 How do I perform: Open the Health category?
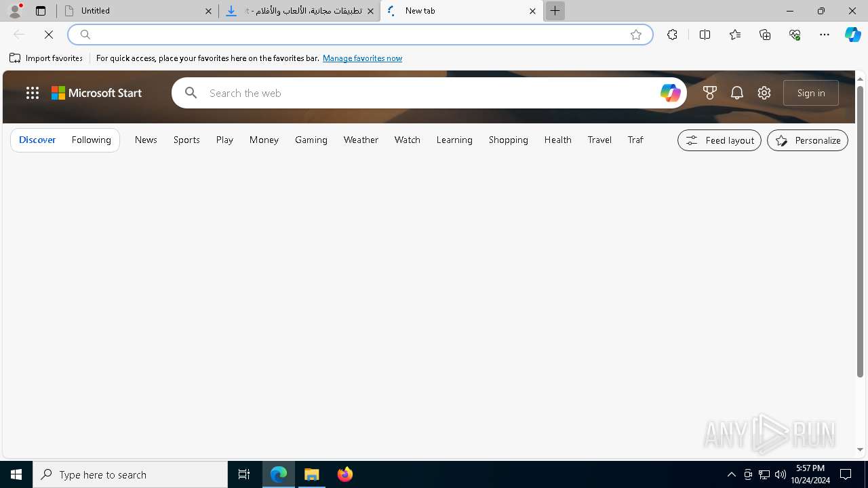(557, 140)
